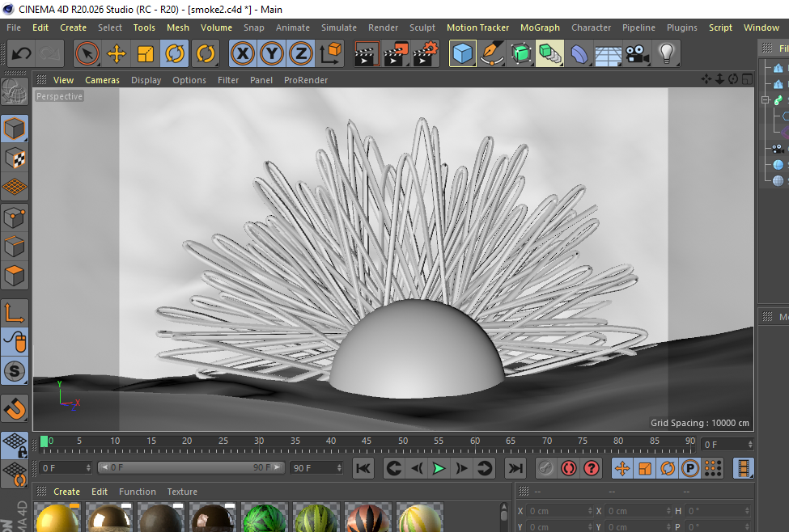
Task: Add a Cube primitive object
Action: [462, 53]
